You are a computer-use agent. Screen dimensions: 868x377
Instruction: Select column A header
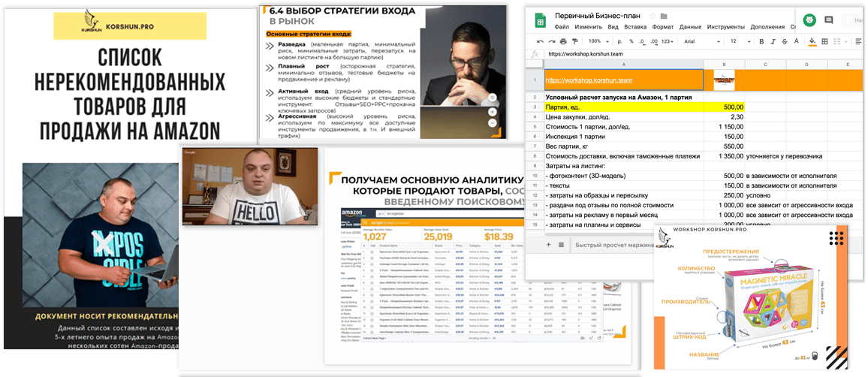[624, 65]
